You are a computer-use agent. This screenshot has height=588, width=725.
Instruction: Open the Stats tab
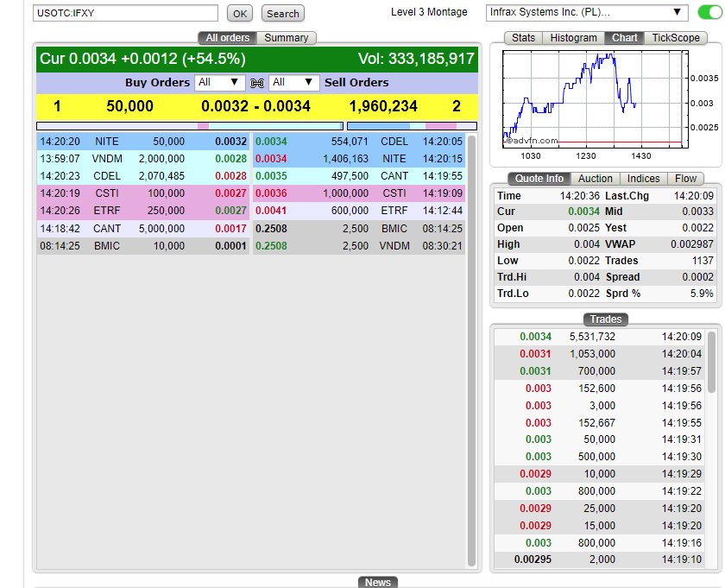[523, 38]
